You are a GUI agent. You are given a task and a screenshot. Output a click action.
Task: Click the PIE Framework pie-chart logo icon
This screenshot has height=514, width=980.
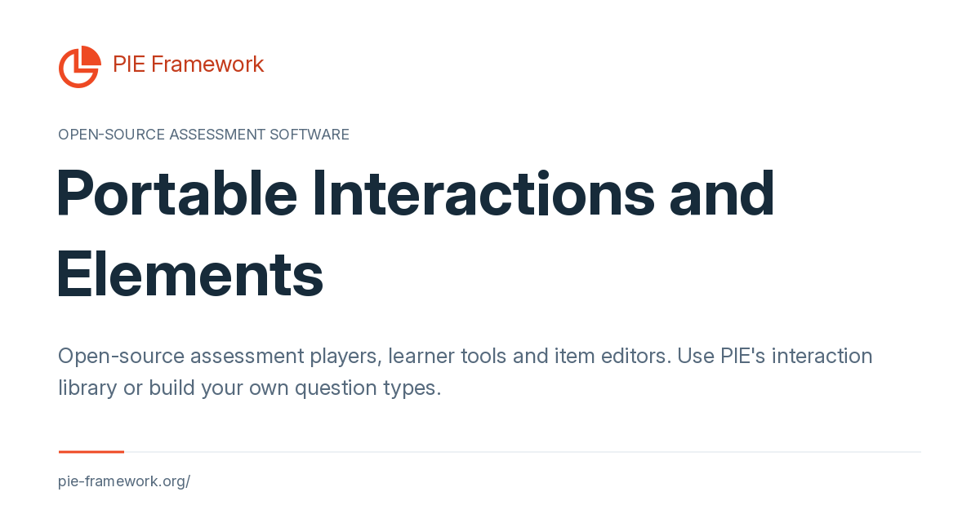tap(79, 67)
